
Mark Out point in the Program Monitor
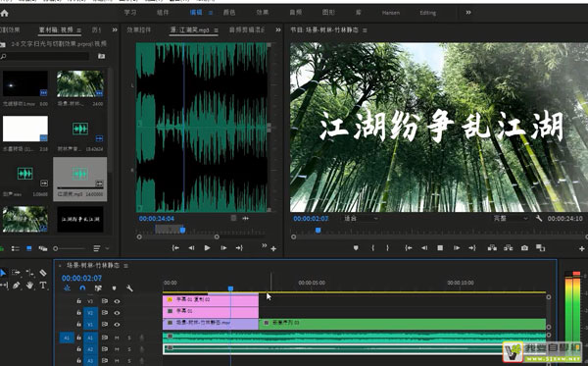point(387,247)
